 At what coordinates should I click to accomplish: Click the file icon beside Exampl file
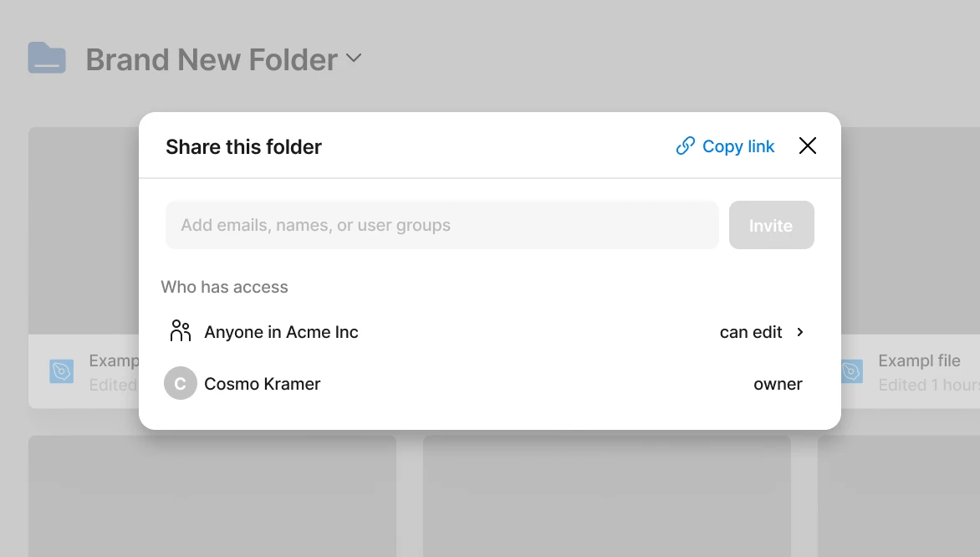(x=851, y=371)
